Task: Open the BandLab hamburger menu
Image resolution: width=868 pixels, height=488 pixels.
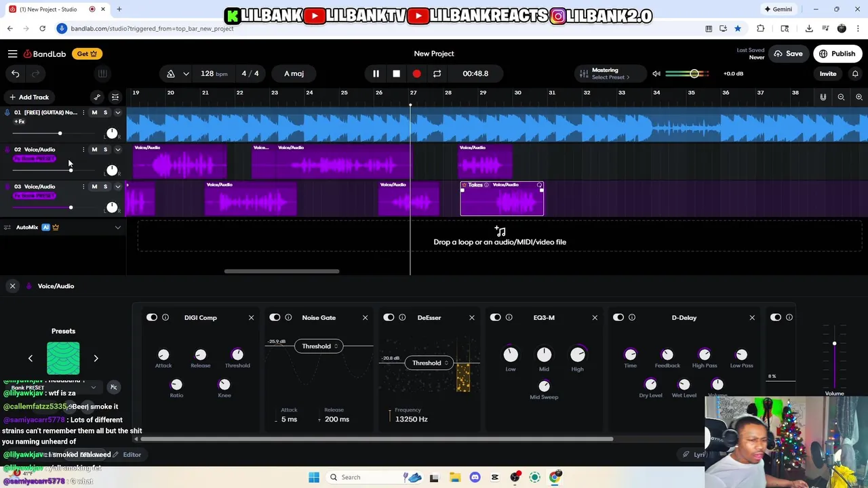Action: coord(12,54)
